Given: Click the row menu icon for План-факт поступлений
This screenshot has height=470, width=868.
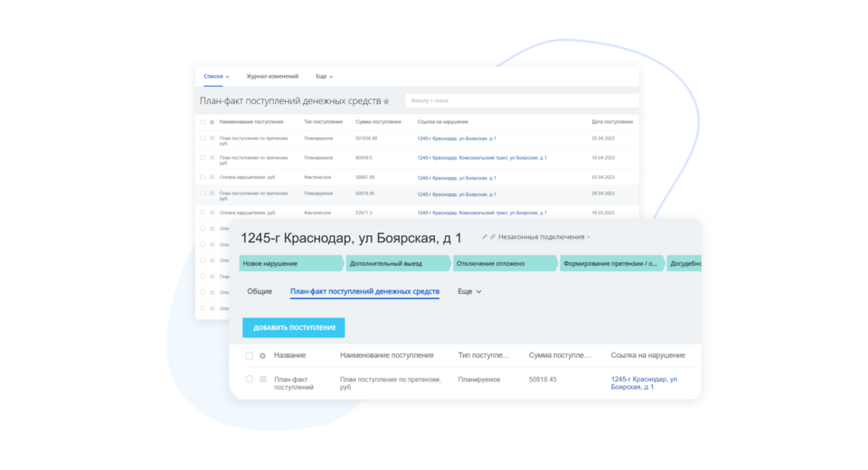Looking at the screenshot, I should tap(263, 380).
